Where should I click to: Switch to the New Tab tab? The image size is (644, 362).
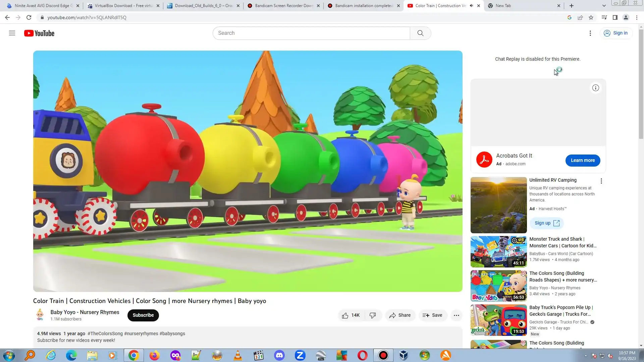(503, 6)
